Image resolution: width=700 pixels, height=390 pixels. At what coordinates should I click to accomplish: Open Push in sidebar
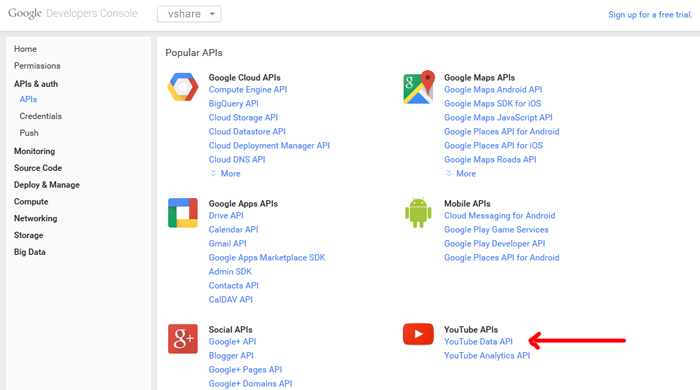click(x=29, y=133)
